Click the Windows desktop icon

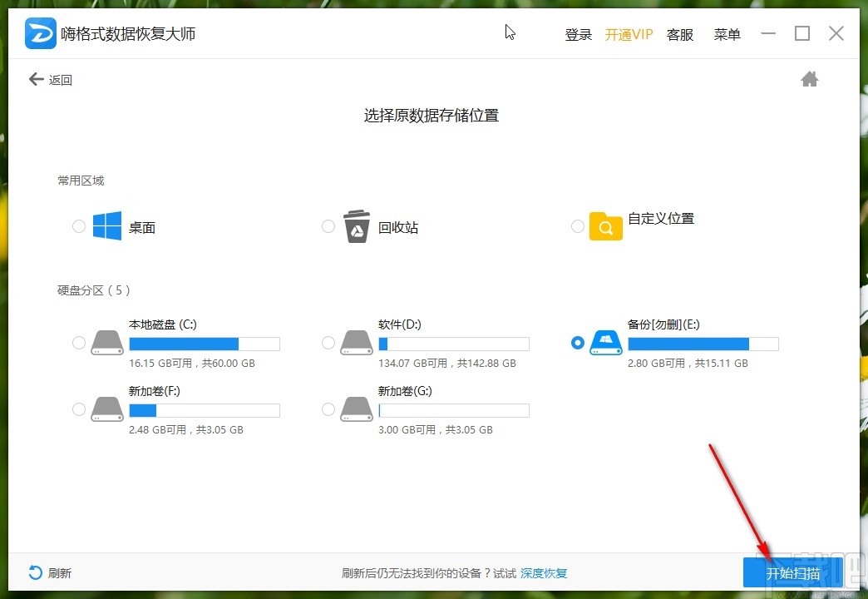pyautogui.click(x=107, y=225)
